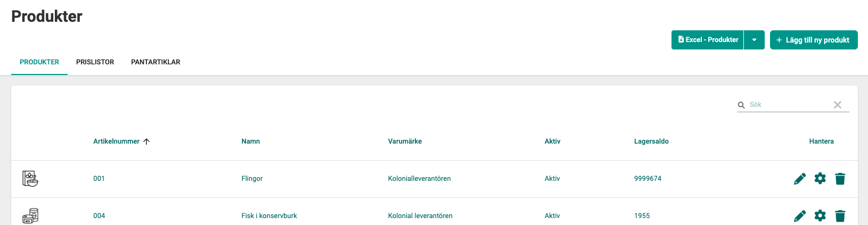Delete Fisk i konservburk with trash icon
The height and width of the screenshot is (225, 868).
pos(840,216)
